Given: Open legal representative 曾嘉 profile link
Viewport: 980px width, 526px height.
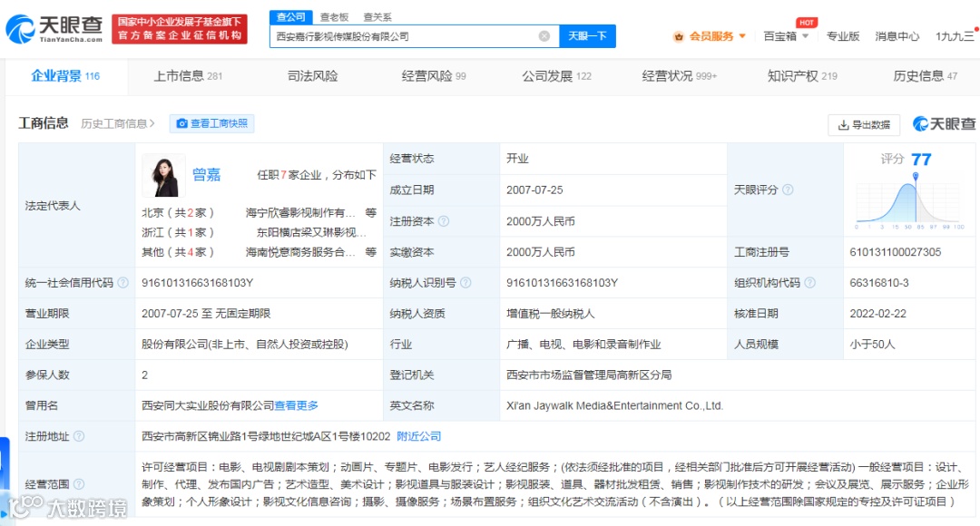Looking at the screenshot, I should coord(206,174).
